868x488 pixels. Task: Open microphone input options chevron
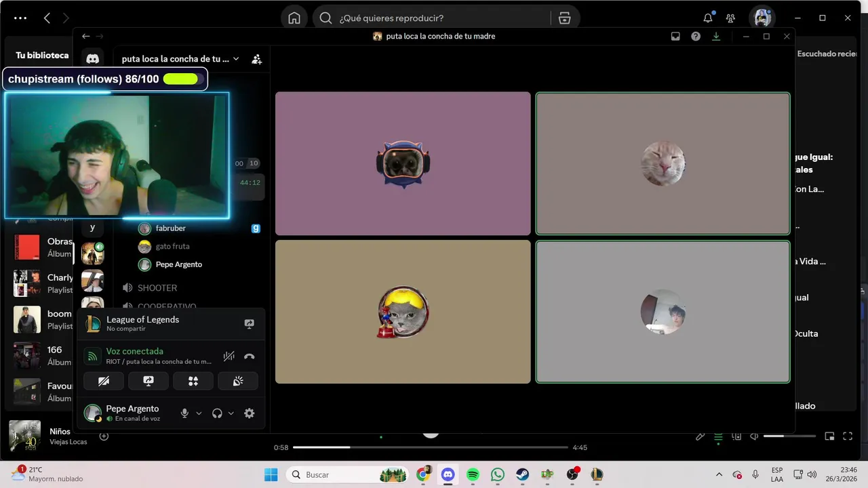pyautogui.click(x=199, y=413)
